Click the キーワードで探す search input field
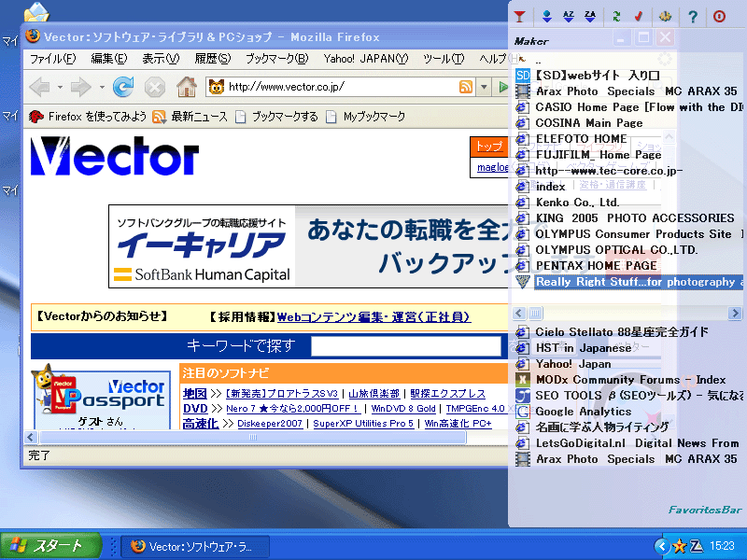The height and width of the screenshot is (560, 747). 406,346
